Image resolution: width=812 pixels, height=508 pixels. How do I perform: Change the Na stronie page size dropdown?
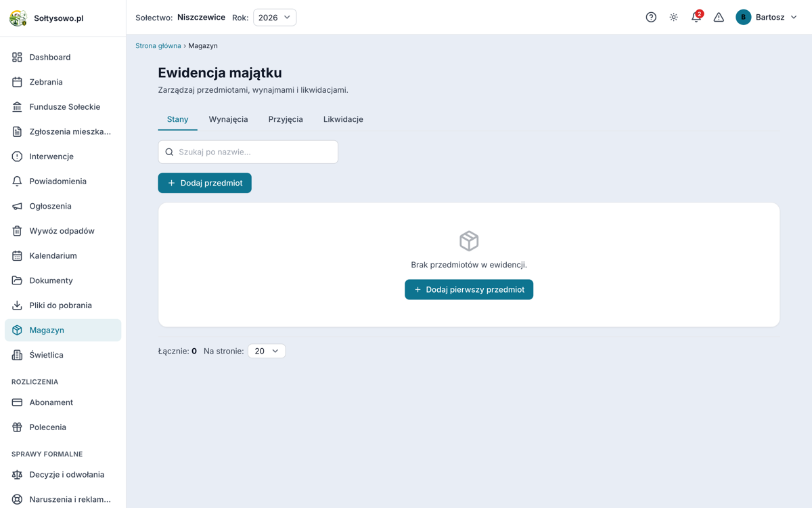[x=267, y=351]
